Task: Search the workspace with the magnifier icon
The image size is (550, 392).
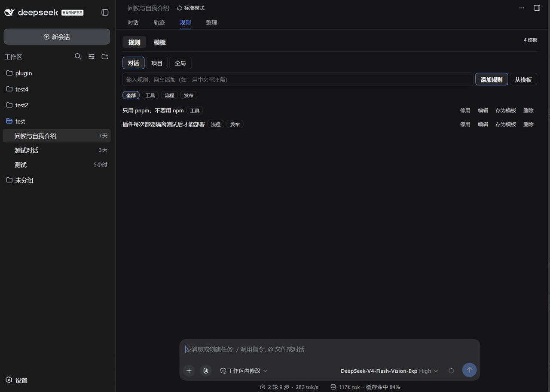Action: pos(78,56)
